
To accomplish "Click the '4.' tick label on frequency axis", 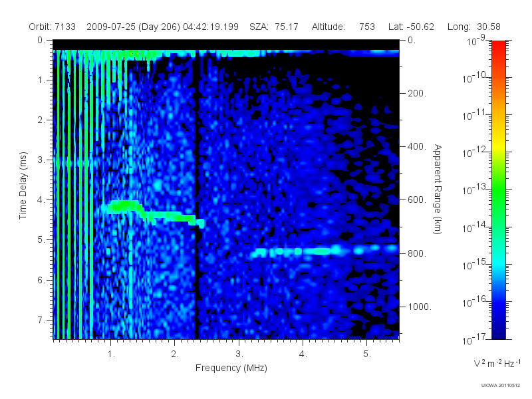I will (x=303, y=354).
